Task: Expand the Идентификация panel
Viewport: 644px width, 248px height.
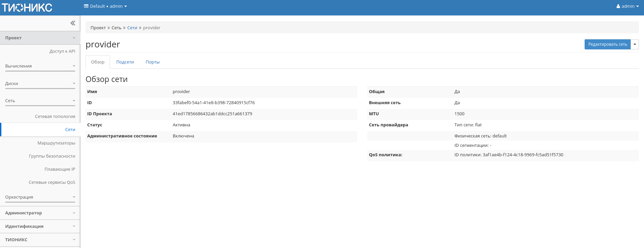Action: click(40, 226)
